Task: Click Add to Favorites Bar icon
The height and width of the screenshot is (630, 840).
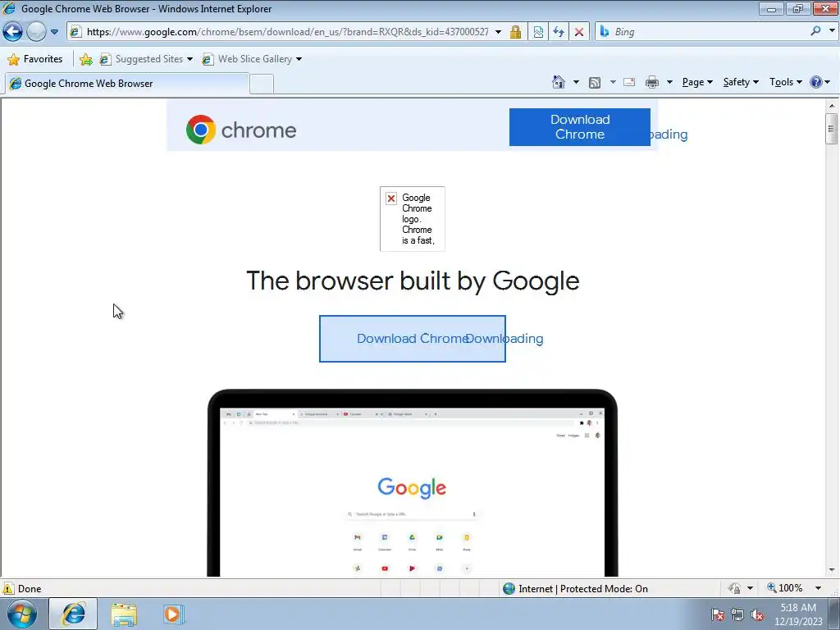Action: click(x=85, y=59)
